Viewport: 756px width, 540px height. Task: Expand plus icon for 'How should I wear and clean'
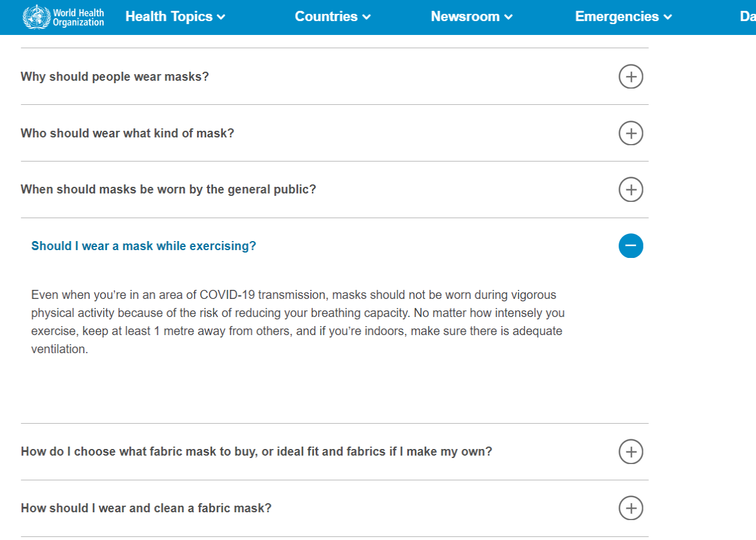[631, 508]
